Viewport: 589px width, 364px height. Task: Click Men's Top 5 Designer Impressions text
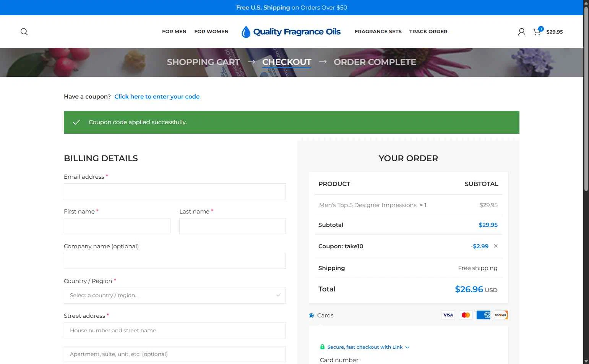368,205
